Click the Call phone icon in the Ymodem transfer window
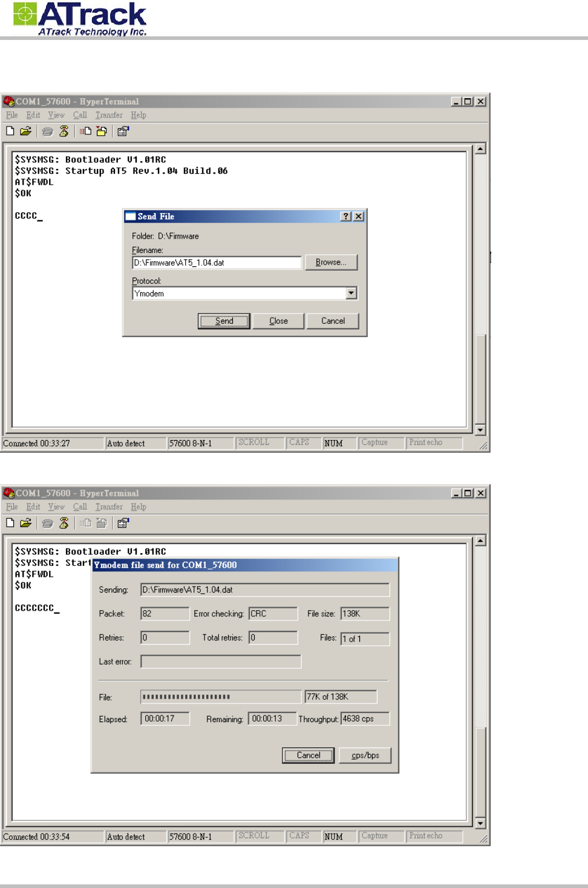The height and width of the screenshot is (888, 588). click(x=48, y=523)
